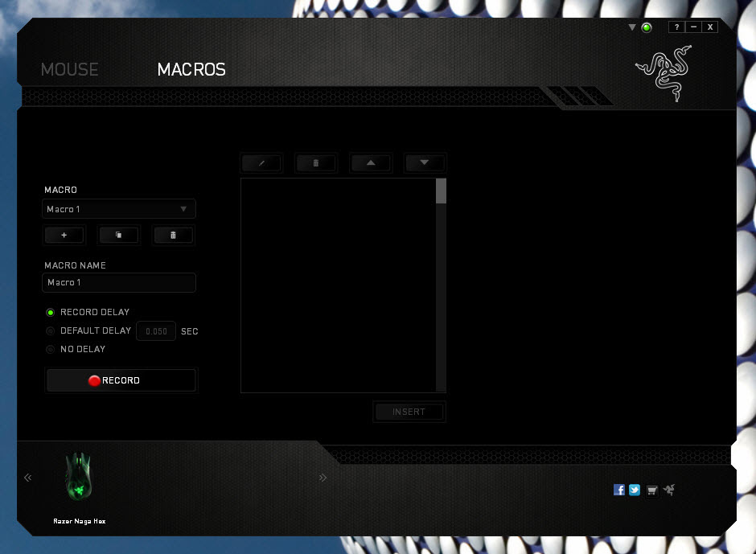
Task: Click the 0.050 delay seconds field
Action: (156, 331)
